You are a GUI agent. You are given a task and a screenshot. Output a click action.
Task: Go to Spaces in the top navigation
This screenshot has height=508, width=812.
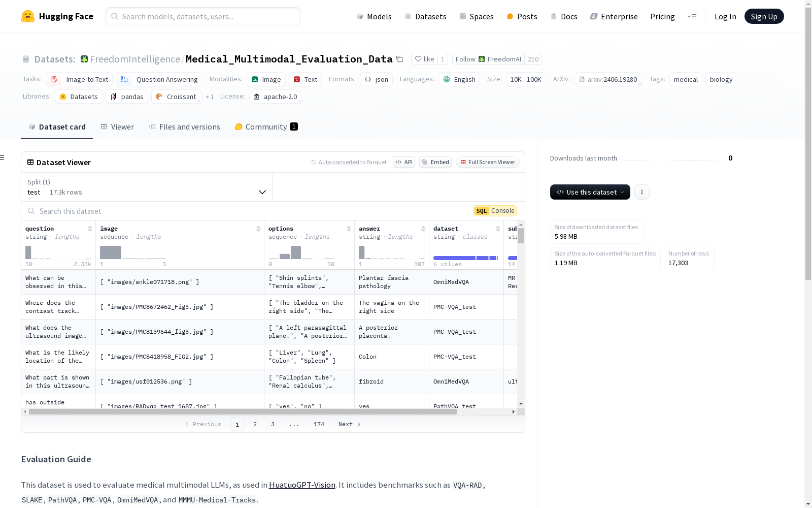pos(477,16)
